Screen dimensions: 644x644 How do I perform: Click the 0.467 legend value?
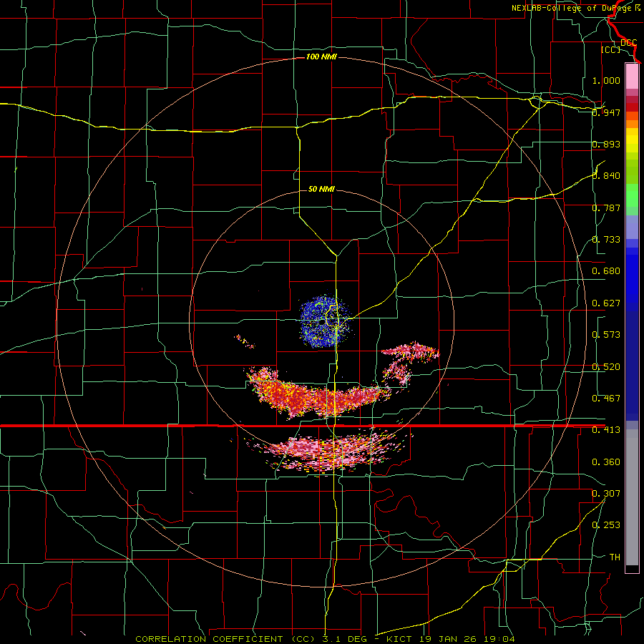[x=606, y=399]
